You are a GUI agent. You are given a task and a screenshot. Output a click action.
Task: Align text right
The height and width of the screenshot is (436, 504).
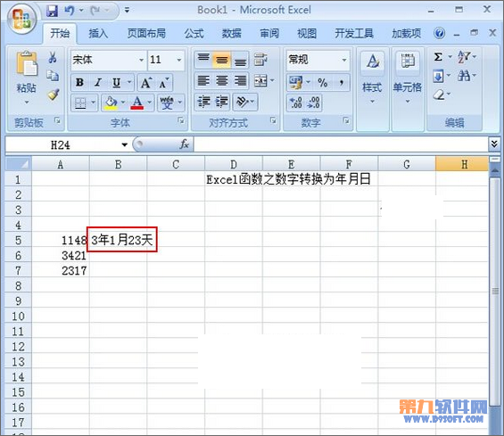(240, 80)
